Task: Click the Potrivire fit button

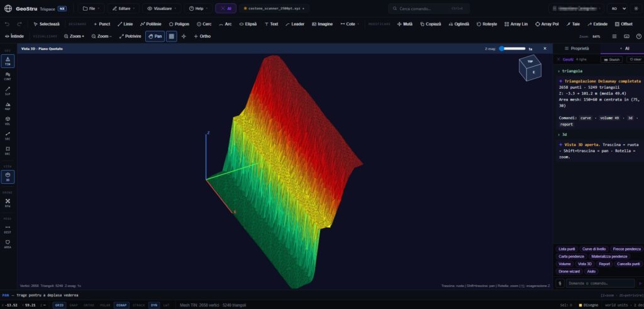Action: coord(130,36)
